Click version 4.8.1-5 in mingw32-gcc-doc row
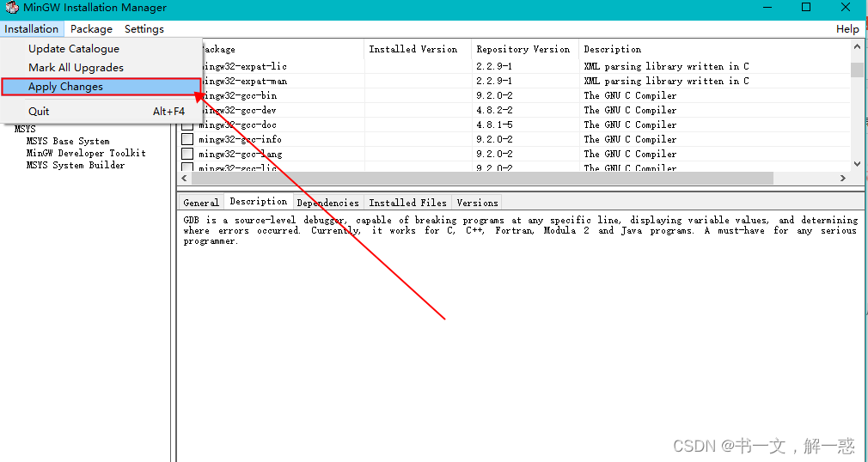 [x=494, y=125]
